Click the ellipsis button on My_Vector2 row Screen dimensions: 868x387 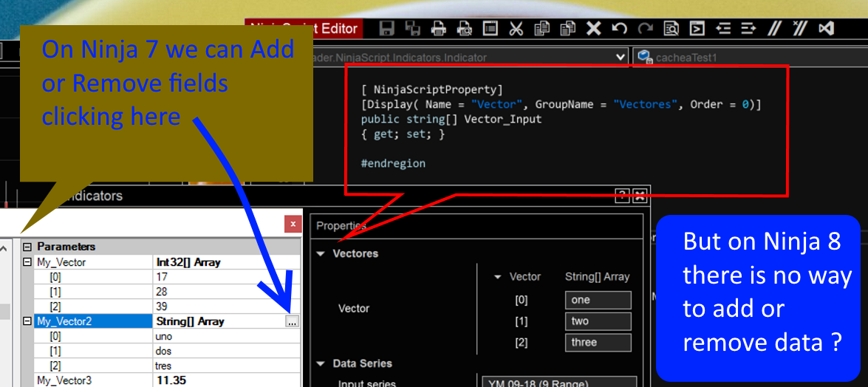(293, 321)
